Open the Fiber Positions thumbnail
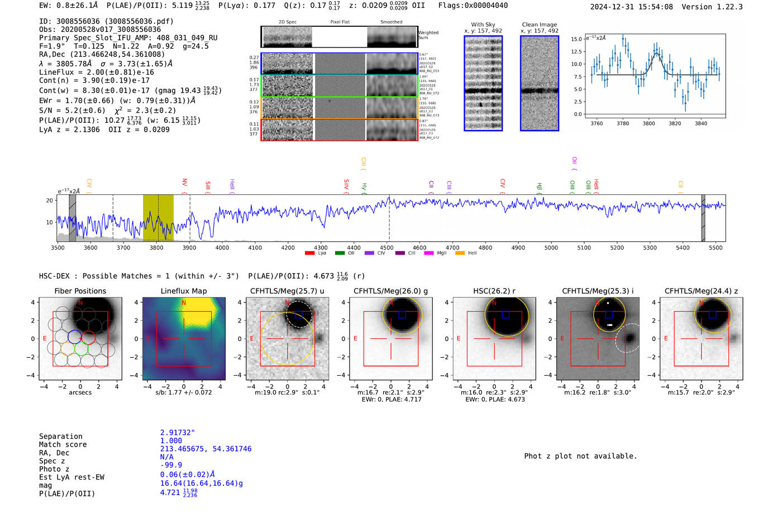 point(80,339)
